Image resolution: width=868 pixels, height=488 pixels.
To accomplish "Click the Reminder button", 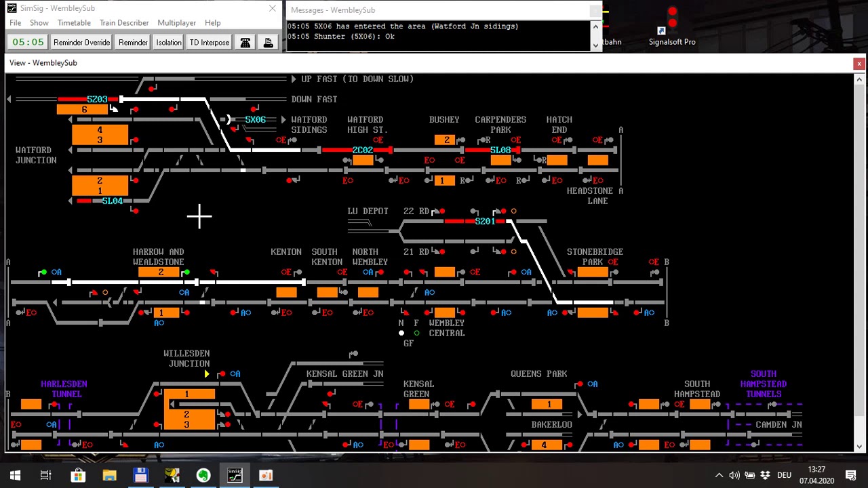I will point(133,42).
